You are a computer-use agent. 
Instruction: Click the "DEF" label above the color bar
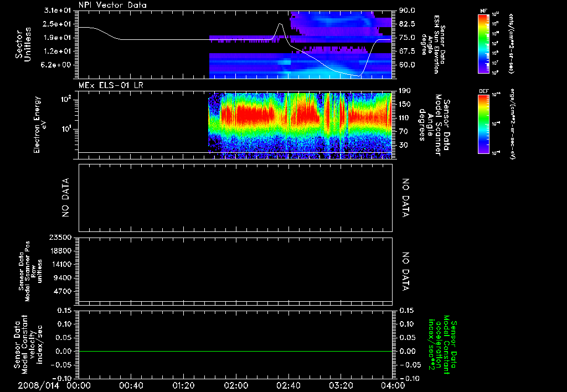pyautogui.click(x=483, y=91)
